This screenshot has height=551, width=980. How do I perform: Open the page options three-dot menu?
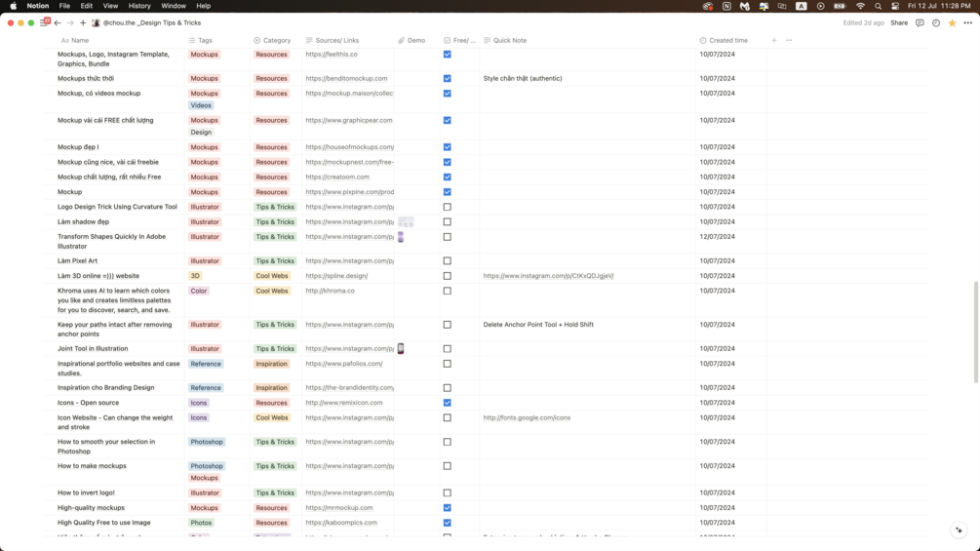[967, 22]
